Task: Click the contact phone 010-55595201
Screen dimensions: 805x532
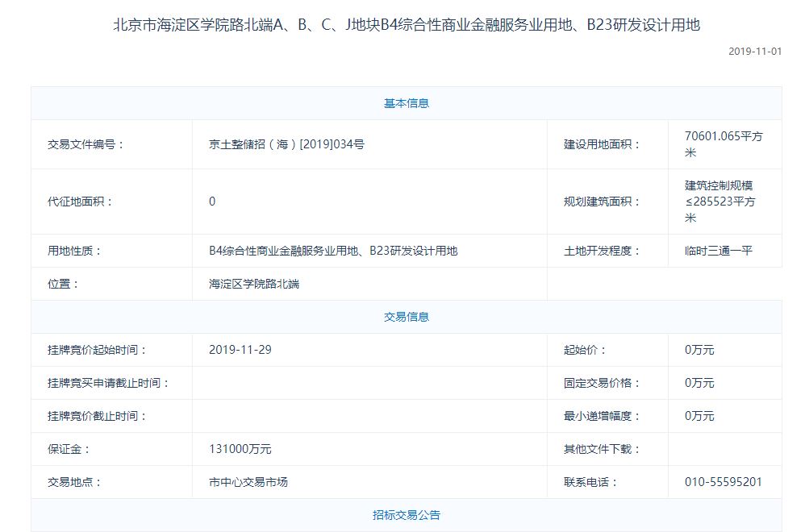Action: [723, 482]
